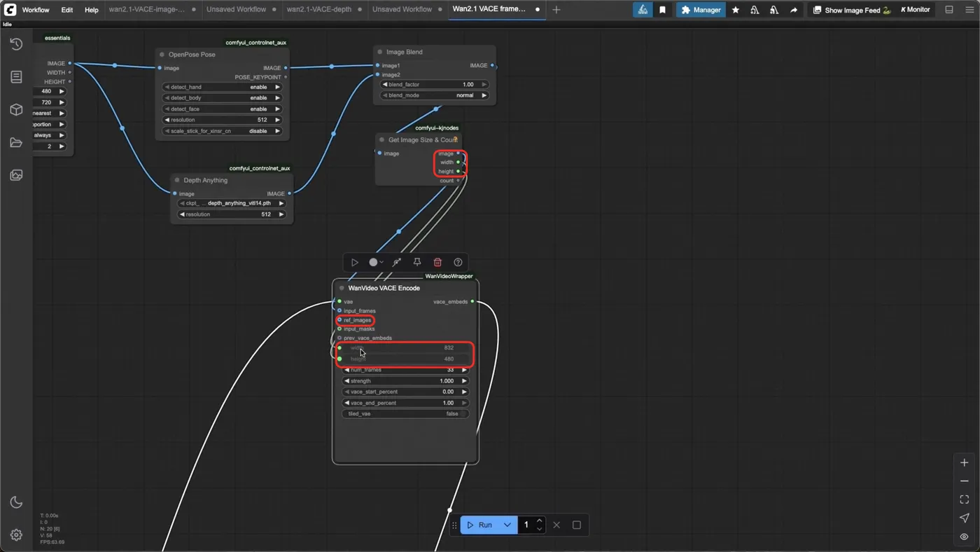This screenshot has width=980, height=552.
Task: Cancel current run with X icon
Action: [556, 525]
